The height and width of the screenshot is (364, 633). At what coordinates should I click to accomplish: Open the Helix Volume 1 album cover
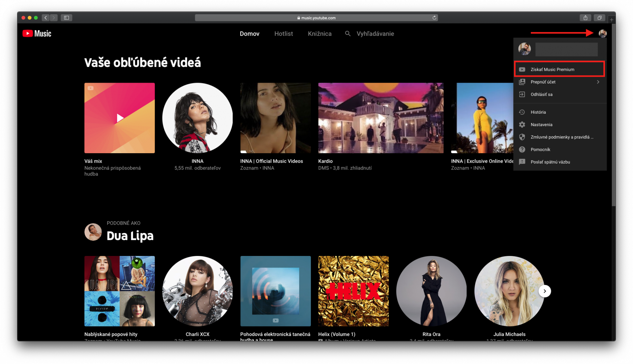353,291
